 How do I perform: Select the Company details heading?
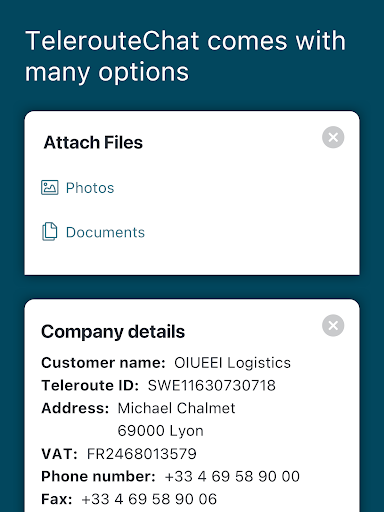click(113, 332)
